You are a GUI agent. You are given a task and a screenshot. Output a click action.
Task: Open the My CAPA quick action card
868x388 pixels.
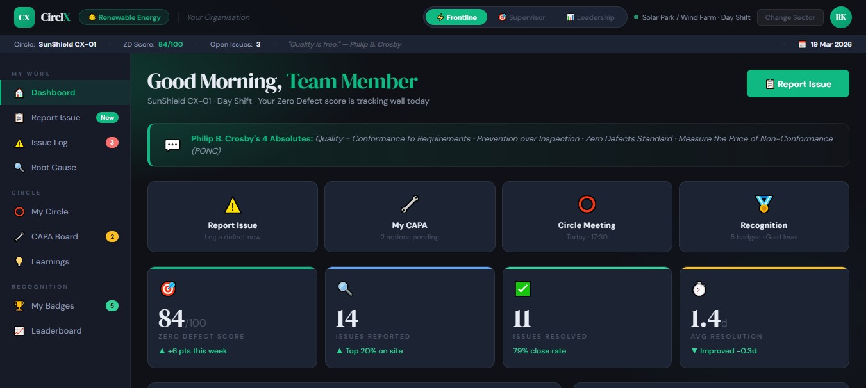[x=410, y=216]
